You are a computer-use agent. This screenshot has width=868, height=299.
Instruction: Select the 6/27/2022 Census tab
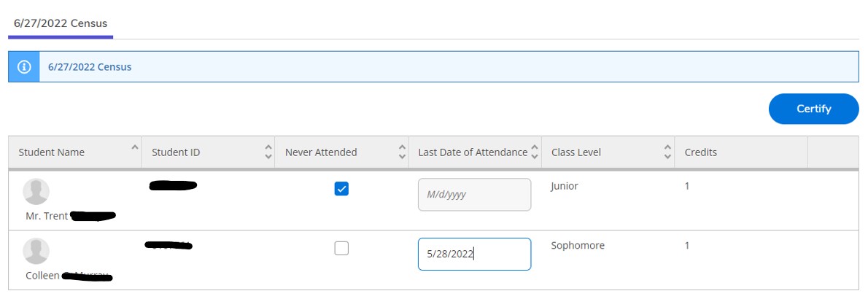click(61, 23)
